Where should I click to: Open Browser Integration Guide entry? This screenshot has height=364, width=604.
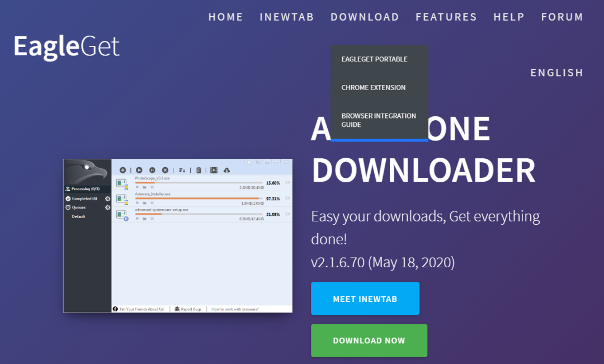[x=379, y=120]
